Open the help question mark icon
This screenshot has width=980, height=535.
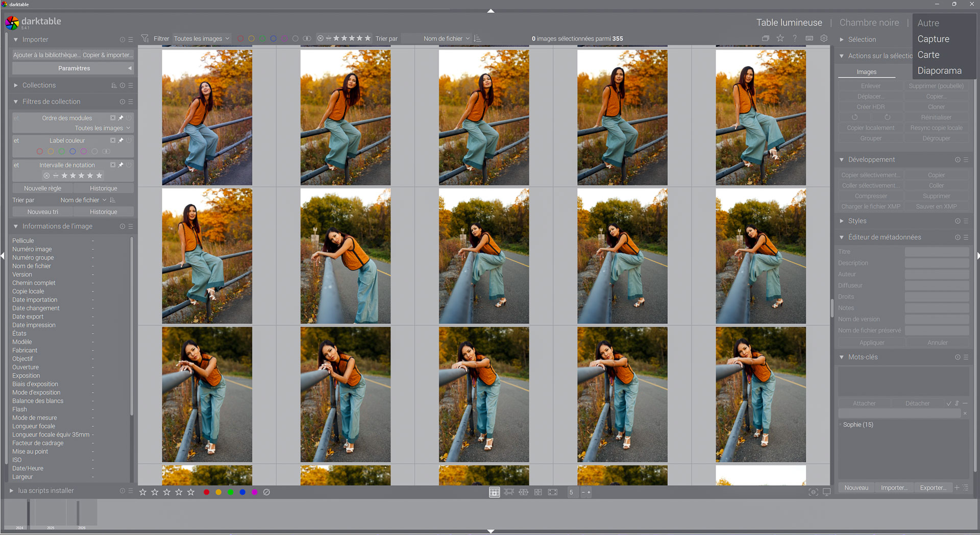[795, 38]
